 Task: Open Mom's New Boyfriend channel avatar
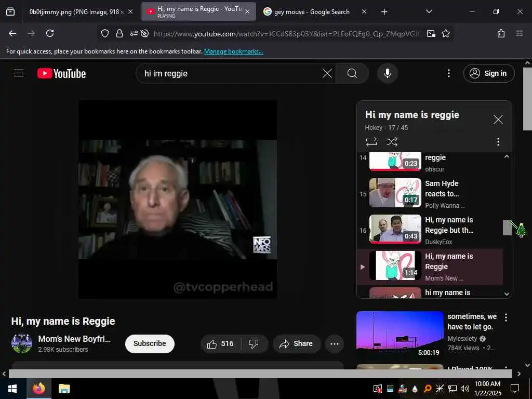(22, 343)
